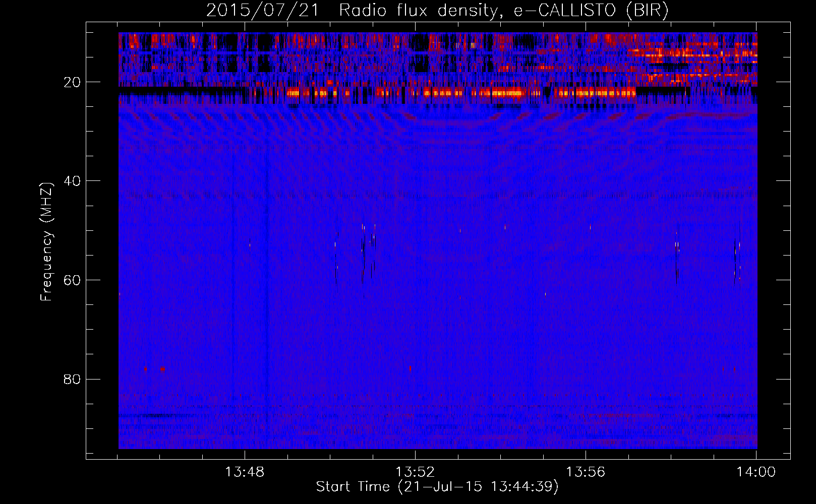This screenshot has width=816, height=504.
Task: Click the 'Frequency (MHZ)' axis label
Action: coord(46,242)
